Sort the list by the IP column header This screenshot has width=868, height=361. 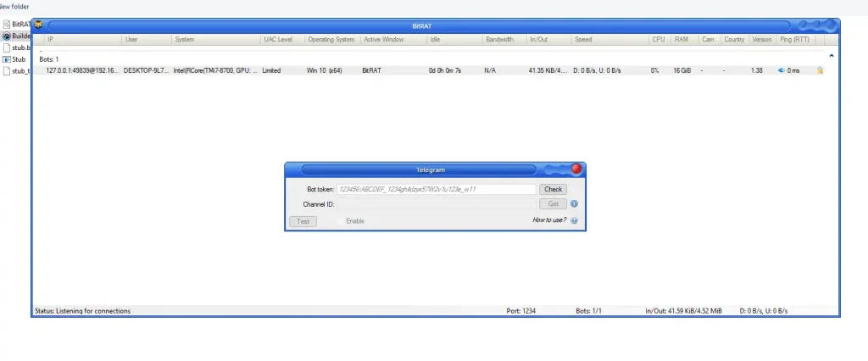(x=51, y=40)
